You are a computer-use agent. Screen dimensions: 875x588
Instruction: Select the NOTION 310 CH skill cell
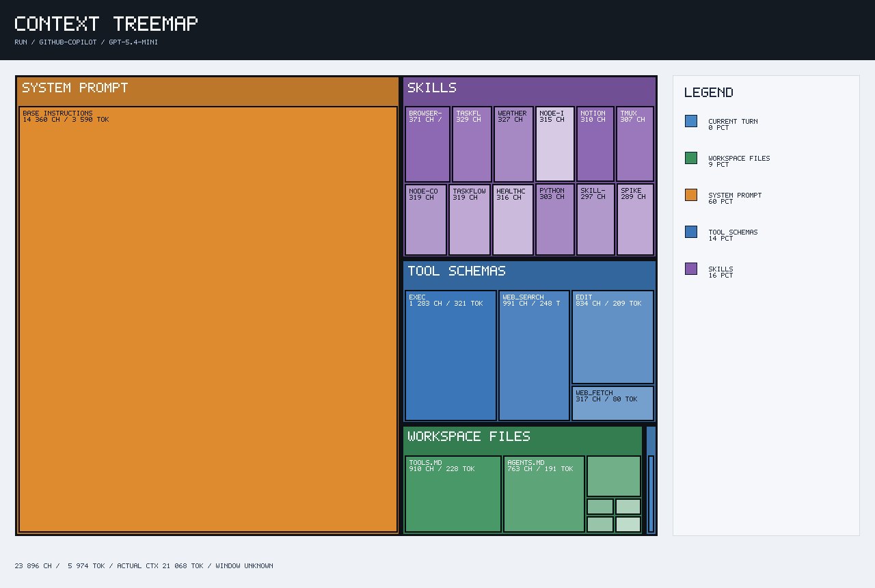[x=595, y=144]
